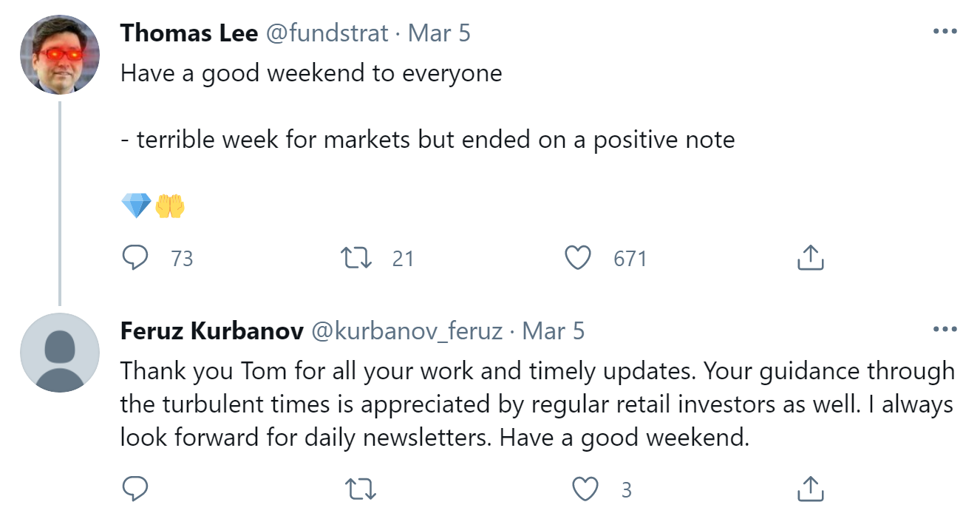Retweet Thomas Lee's weekend tweet
This screenshot has height=516, width=980.
pyautogui.click(x=358, y=258)
